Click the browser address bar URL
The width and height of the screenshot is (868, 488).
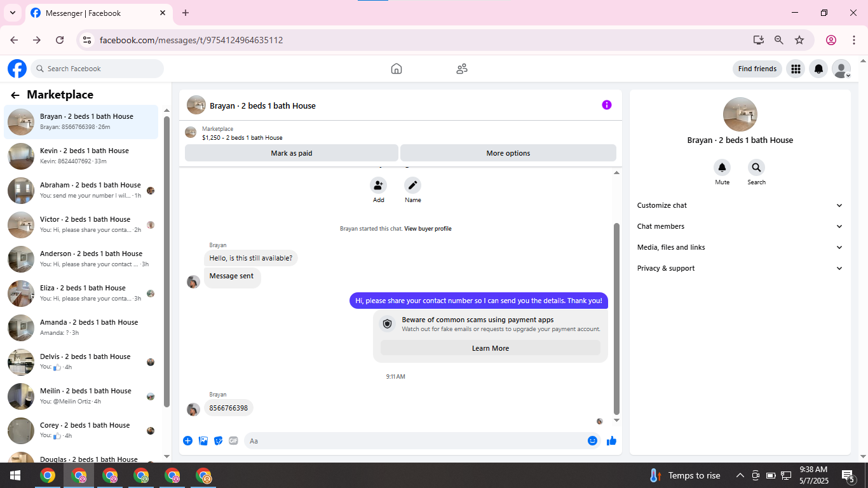(191, 40)
